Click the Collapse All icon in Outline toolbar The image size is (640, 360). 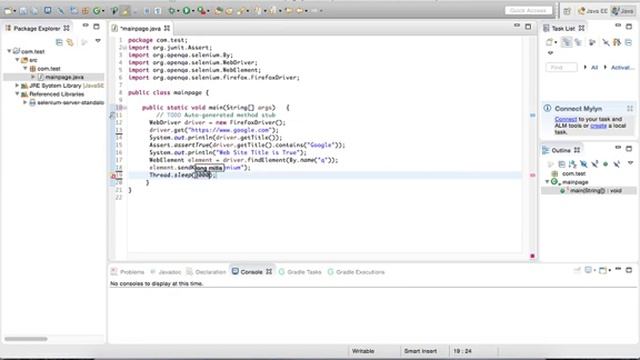pyautogui.click(x=562, y=164)
